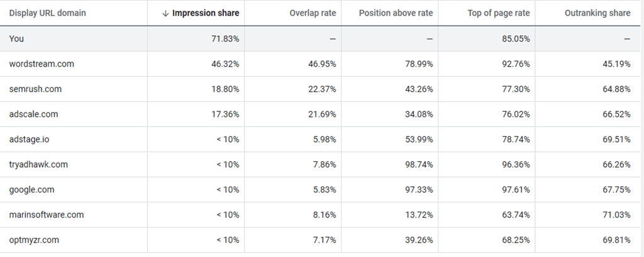Image resolution: width=644 pixels, height=257 pixels.
Task: Select the semrush.com domain entry
Action: (35, 89)
